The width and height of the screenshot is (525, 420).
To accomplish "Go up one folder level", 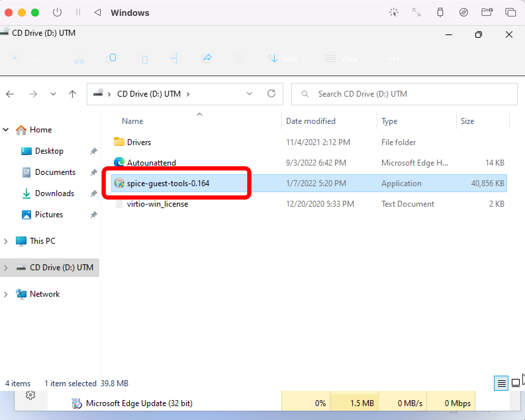I will click(72, 94).
